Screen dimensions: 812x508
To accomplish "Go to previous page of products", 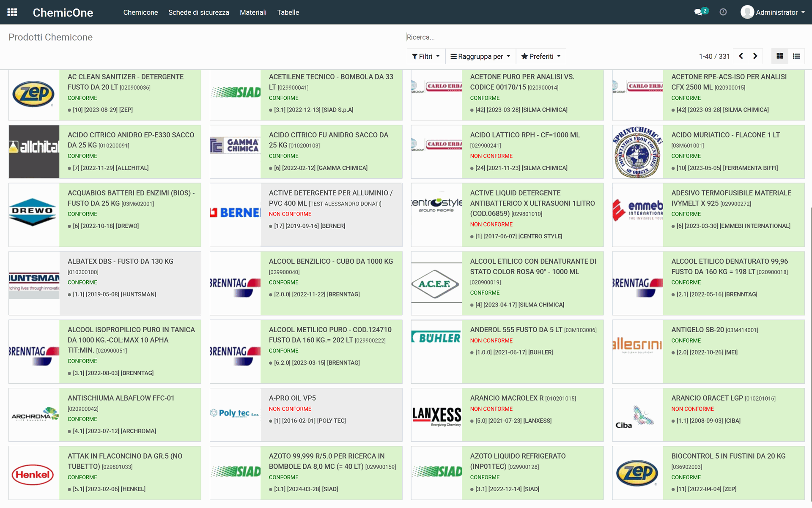I will [x=741, y=56].
